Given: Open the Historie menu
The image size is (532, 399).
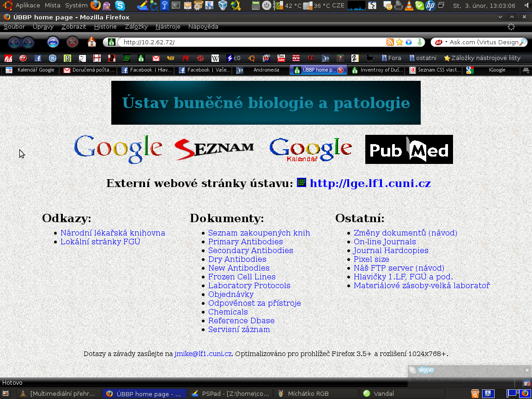Looking at the screenshot, I should [x=105, y=27].
